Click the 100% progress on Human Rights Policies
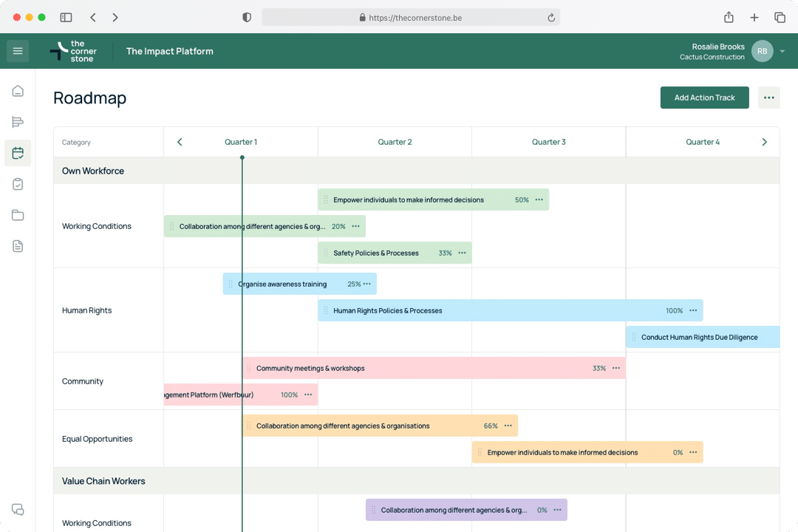798x532 pixels. [675, 310]
